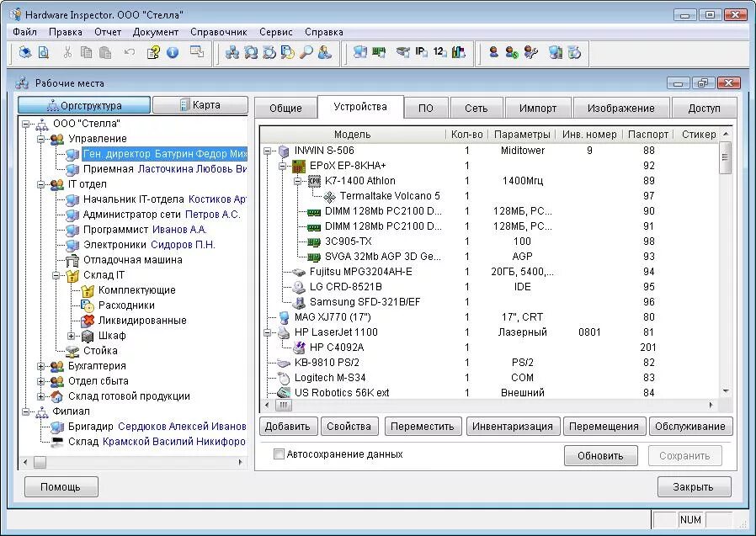Click the user with green dollar icon
The image size is (756, 536).
(x=512, y=52)
